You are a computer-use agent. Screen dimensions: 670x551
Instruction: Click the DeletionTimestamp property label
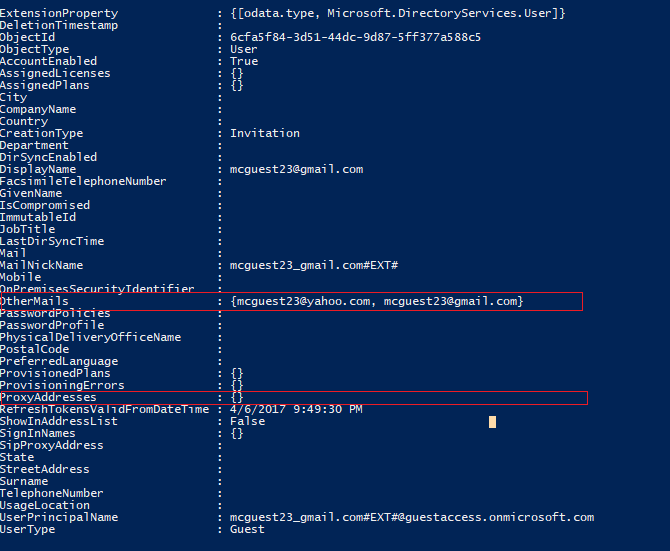(59, 25)
